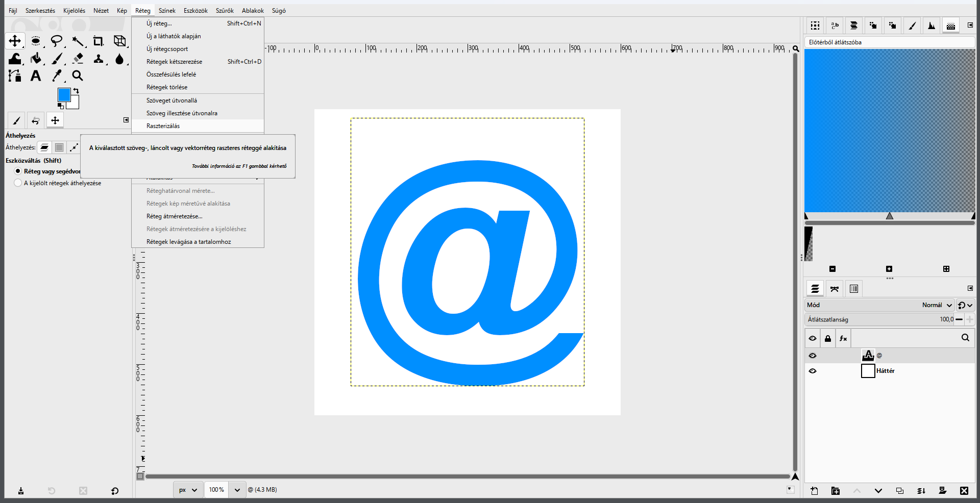This screenshot has height=503, width=980.
Task: Select the Eraser tool
Action: (x=78, y=59)
